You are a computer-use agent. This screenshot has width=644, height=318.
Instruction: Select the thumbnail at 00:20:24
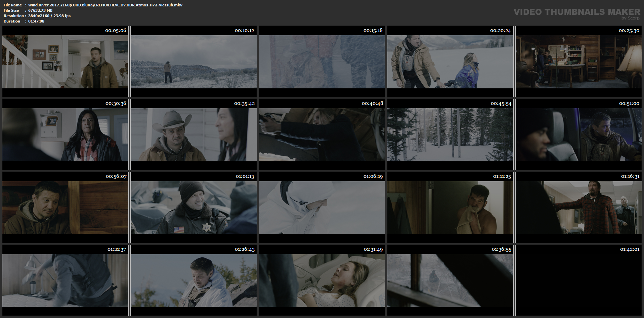click(450, 62)
